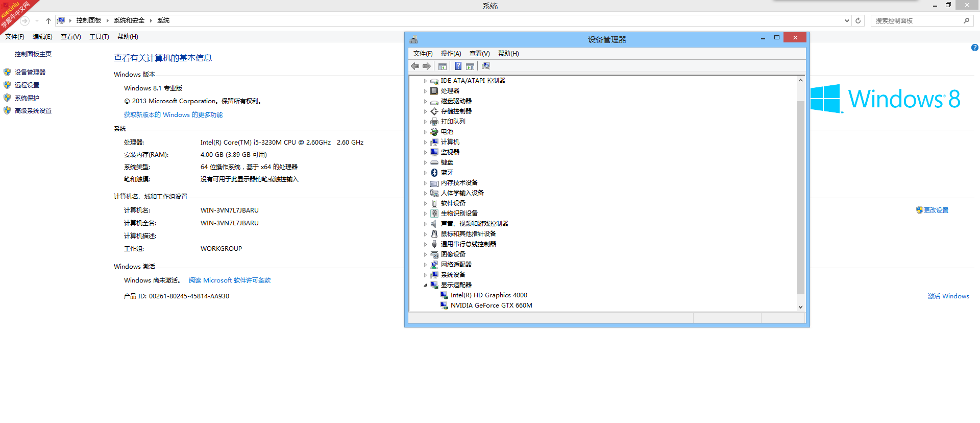Image resolution: width=980 pixels, height=423 pixels.
Task: Click Back arrow in Device Manager toolbar
Action: pos(415,66)
